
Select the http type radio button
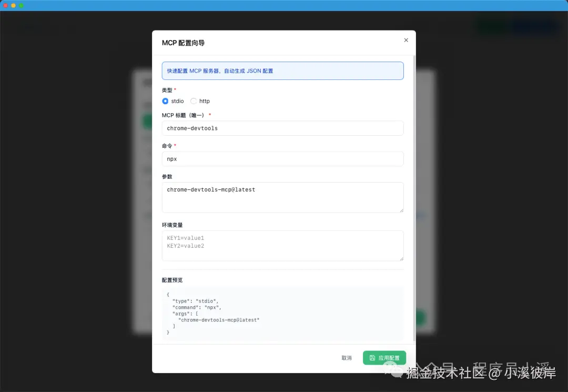[192, 101]
